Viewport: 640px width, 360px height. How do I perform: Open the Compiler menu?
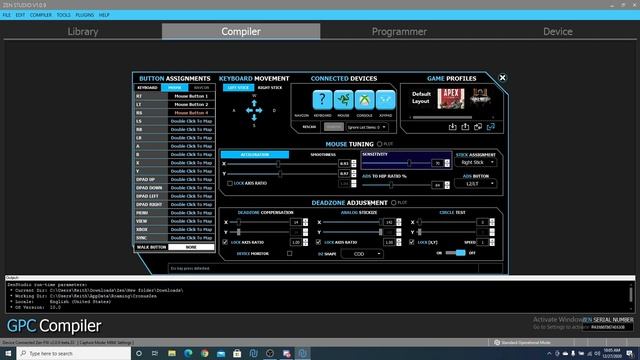point(40,15)
